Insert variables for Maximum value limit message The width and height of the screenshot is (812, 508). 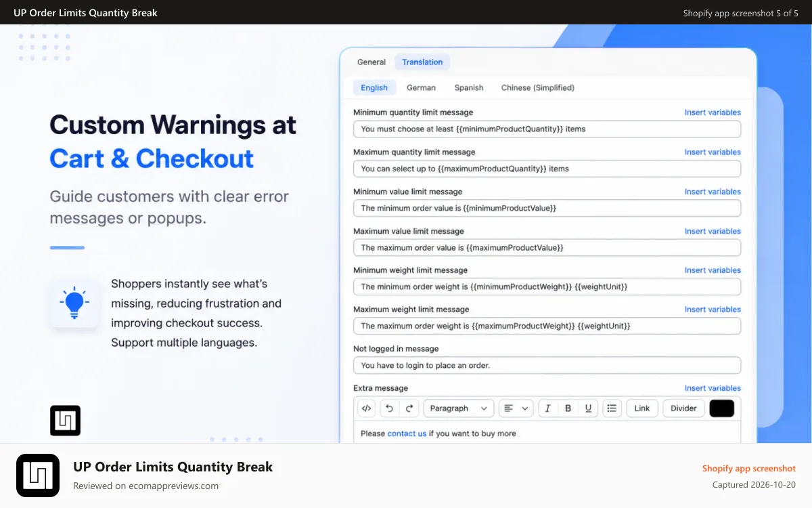[713, 231]
